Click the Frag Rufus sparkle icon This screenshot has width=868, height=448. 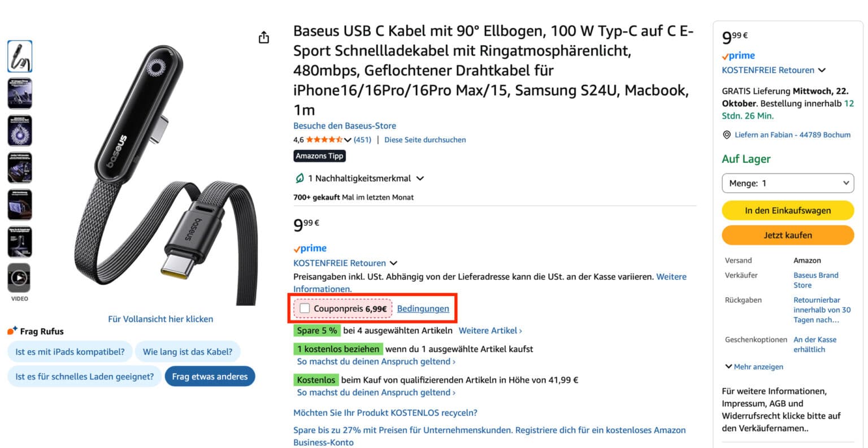click(10, 330)
